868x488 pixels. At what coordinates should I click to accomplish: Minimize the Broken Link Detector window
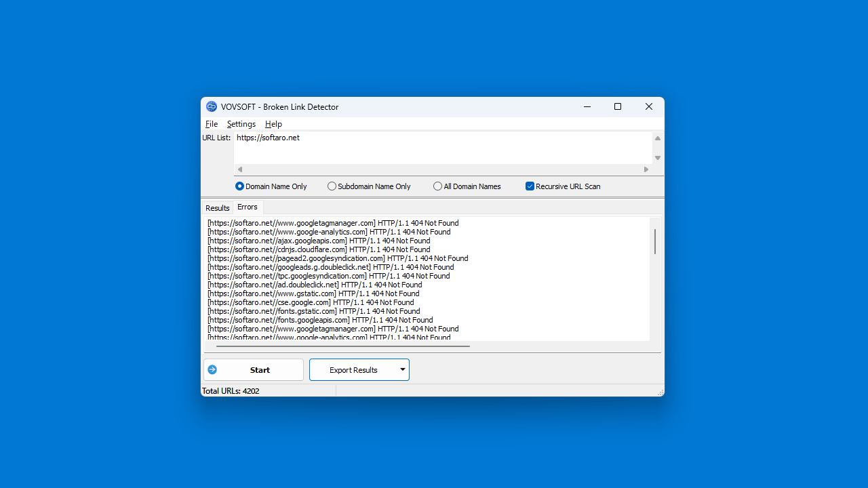(587, 106)
